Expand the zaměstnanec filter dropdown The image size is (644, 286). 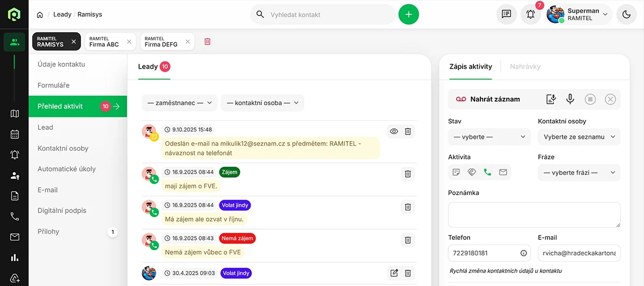coord(179,103)
